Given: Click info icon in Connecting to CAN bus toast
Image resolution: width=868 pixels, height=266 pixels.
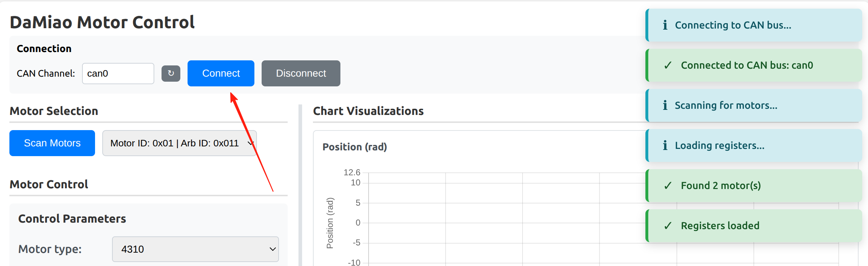Looking at the screenshot, I should point(665,25).
